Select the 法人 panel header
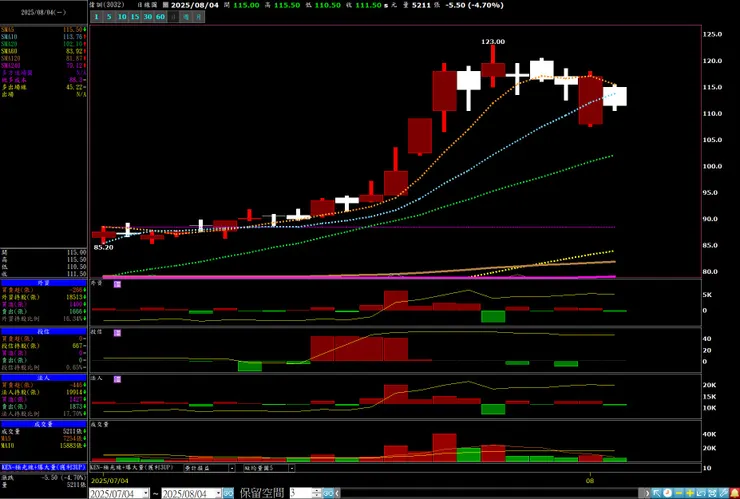Image resolution: width=740 pixels, height=499 pixels. click(43, 378)
